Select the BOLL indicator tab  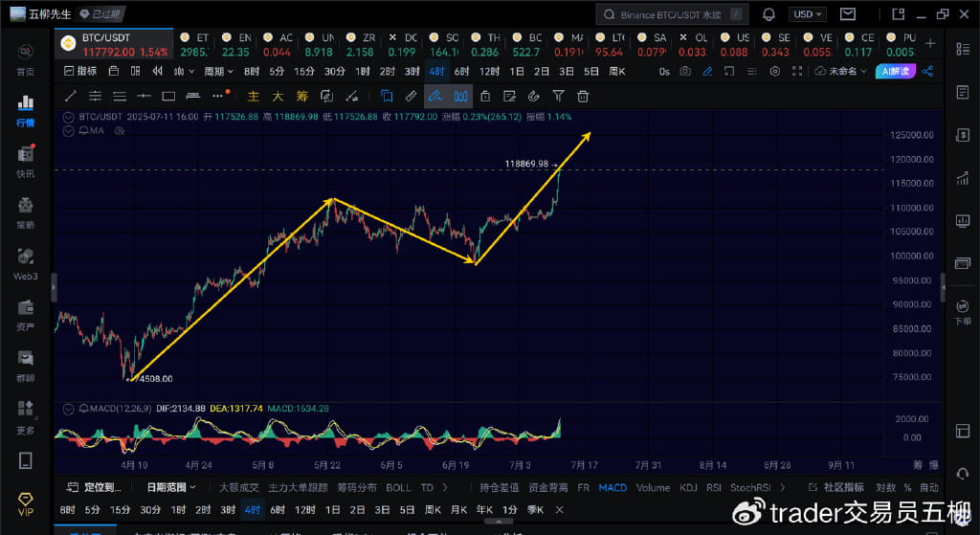(399, 487)
